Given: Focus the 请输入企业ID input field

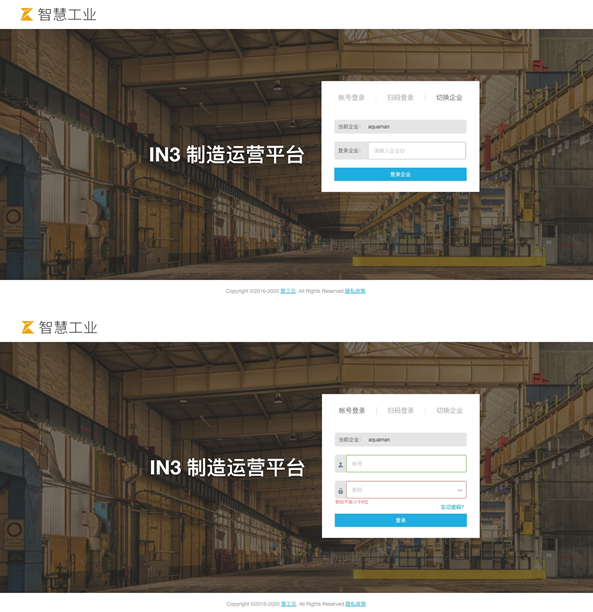Looking at the screenshot, I should point(417,151).
